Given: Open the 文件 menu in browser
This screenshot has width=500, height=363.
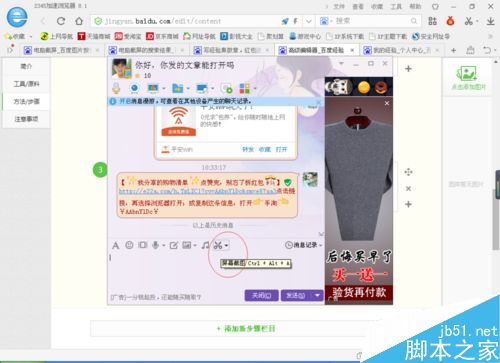Looking at the screenshot, I should pyautogui.click(x=339, y=6).
